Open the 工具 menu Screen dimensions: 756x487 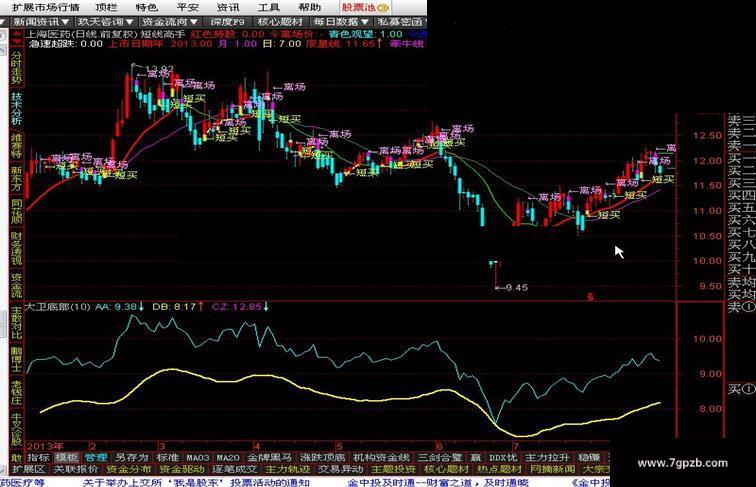269,7
